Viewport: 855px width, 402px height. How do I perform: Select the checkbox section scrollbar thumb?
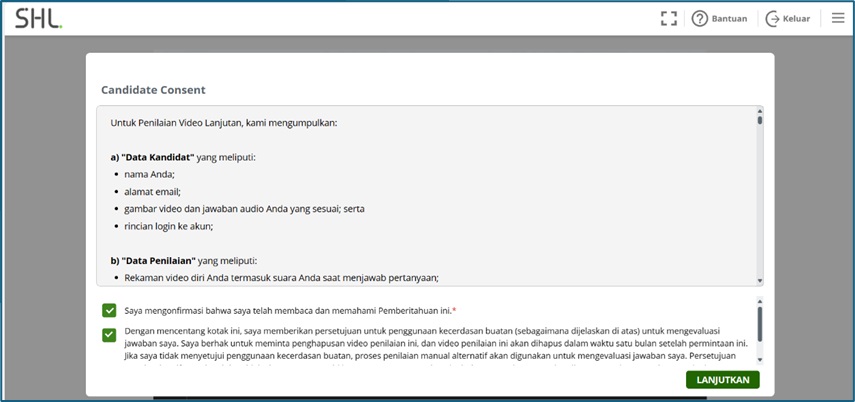pyautogui.click(x=759, y=324)
